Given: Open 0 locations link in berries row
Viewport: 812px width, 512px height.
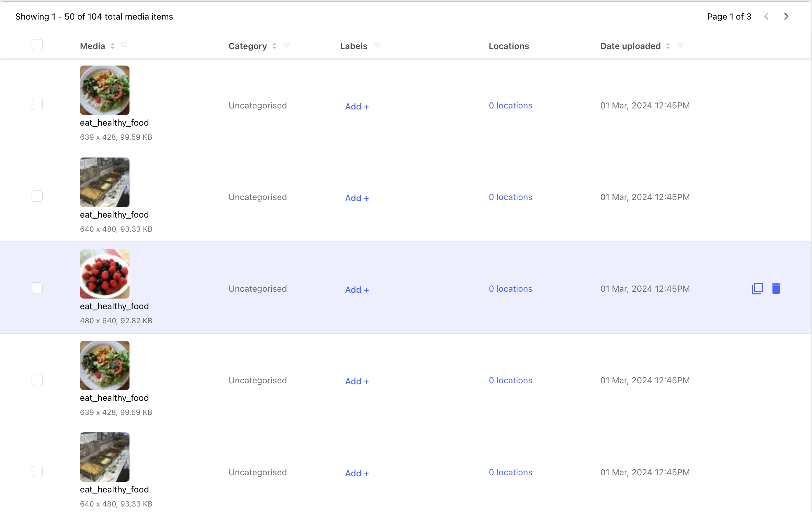Looking at the screenshot, I should tap(510, 289).
